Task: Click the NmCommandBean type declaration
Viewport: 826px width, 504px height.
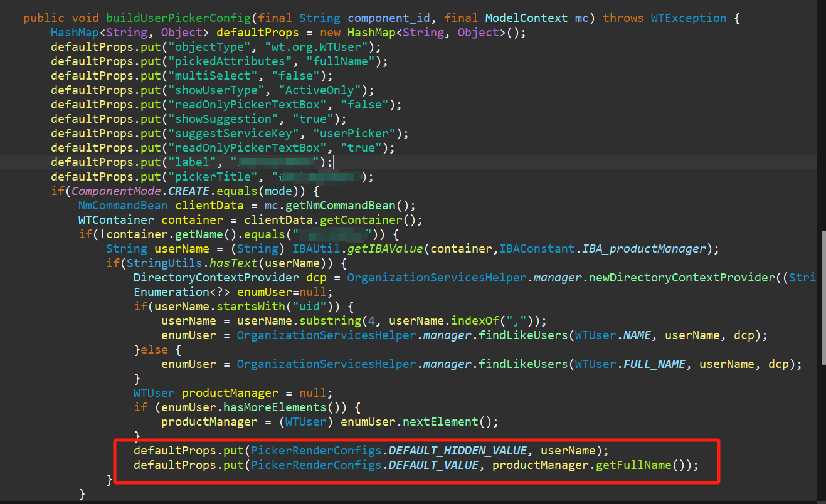Action: (x=123, y=206)
